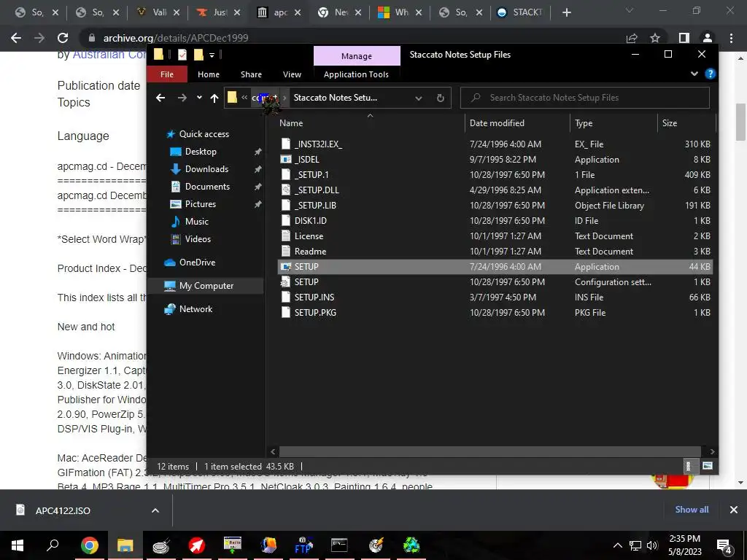This screenshot has width=747, height=560.
Task: Switch to large thumbnails view icon
Action: [708, 466]
